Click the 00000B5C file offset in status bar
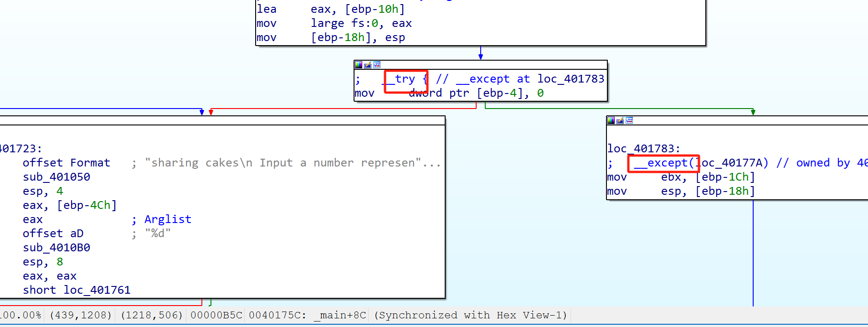The width and height of the screenshot is (868, 327). [x=216, y=315]
